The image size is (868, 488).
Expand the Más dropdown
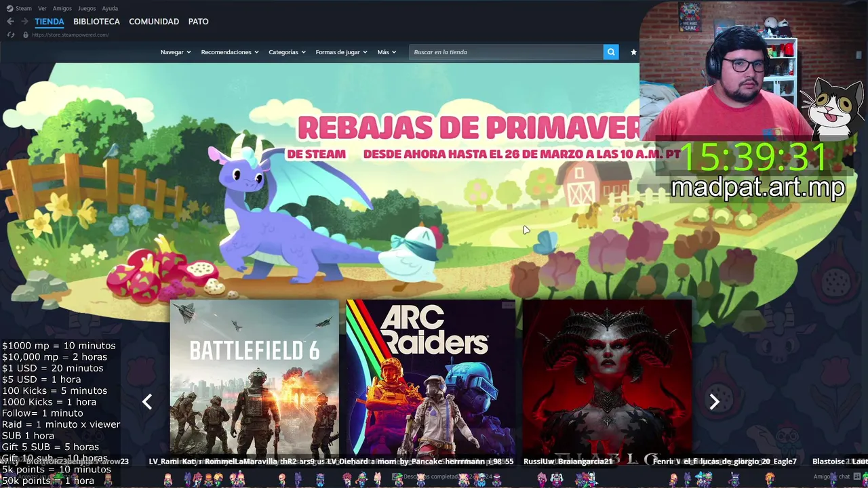387,52
